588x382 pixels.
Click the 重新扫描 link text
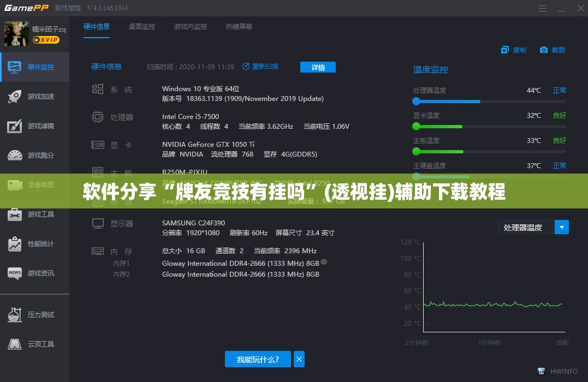[x=265, y=67]
